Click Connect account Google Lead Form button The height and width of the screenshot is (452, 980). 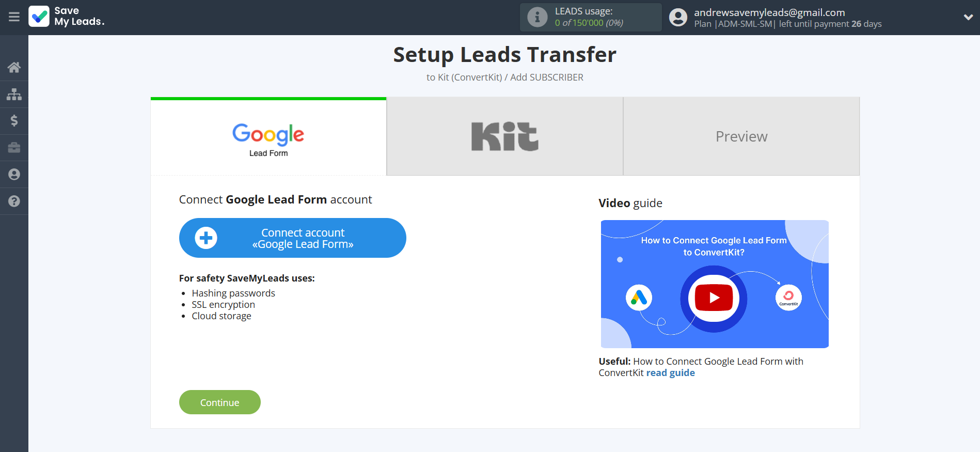293,238
